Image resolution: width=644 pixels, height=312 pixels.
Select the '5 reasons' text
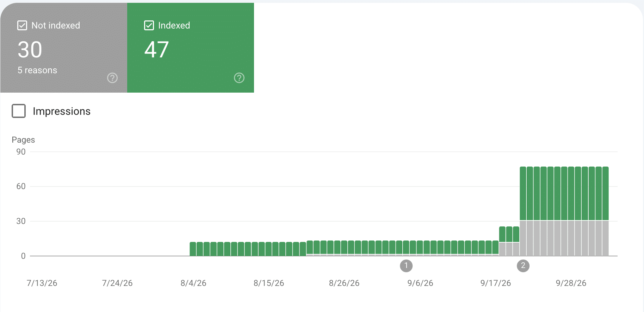pyautogui.click(x=37, y=70)
